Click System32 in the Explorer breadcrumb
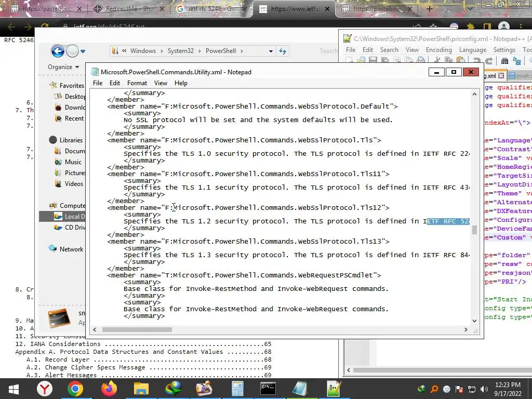The image size is (532, 399). pyautogui.click(x=180, y=51)
